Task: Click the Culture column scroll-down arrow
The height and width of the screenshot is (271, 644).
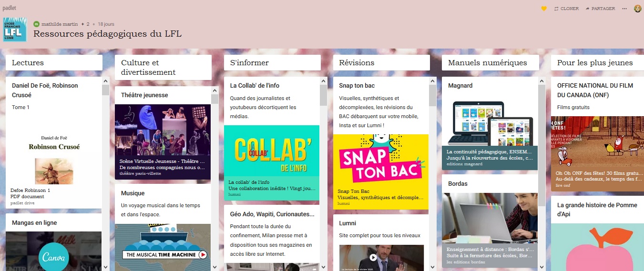Action: pyautogui.click(x=215, y=267)
